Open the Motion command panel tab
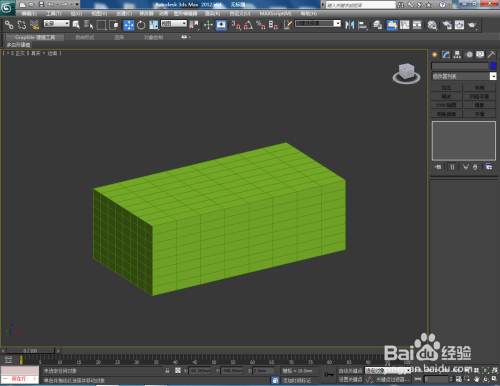 [469, 55]
